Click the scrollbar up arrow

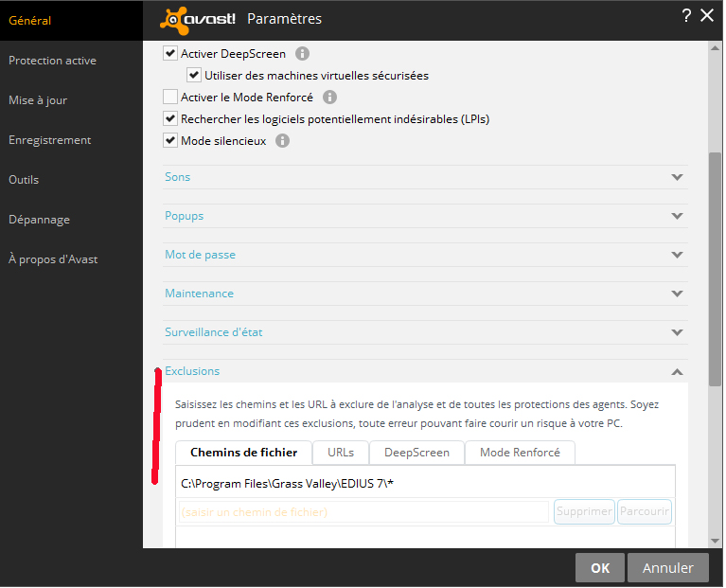(717, 48)
